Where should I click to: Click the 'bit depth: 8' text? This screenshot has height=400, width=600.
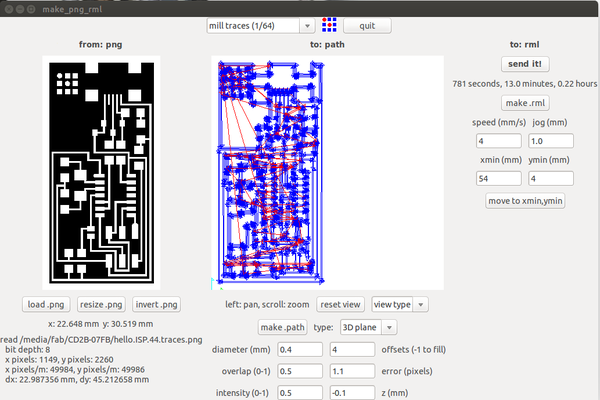coord(28,349)
